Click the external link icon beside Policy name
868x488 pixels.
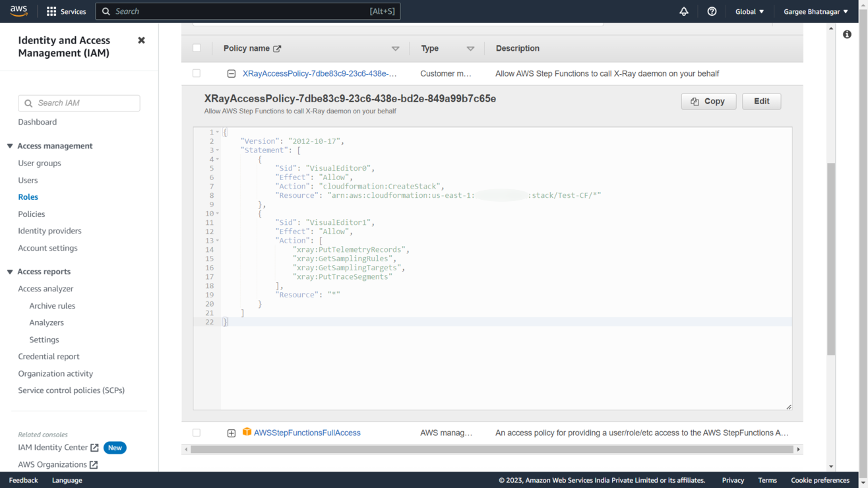[x=277, y=49]
